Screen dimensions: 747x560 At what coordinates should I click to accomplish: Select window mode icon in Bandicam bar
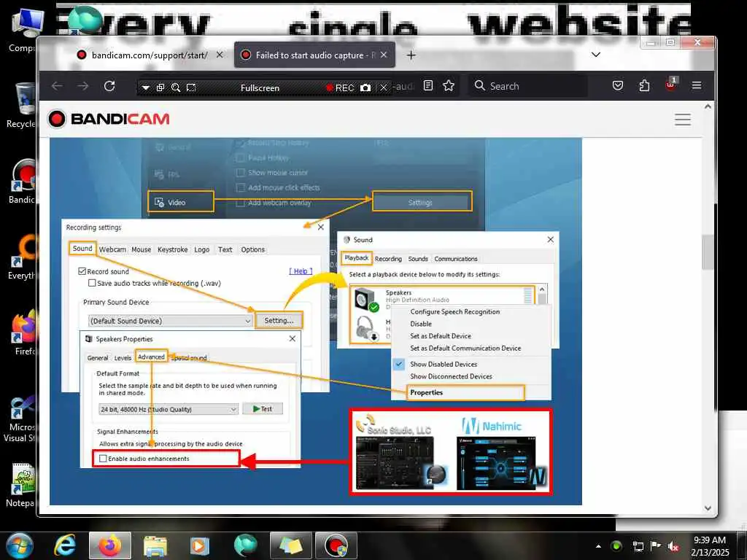(x=160, y=87)
